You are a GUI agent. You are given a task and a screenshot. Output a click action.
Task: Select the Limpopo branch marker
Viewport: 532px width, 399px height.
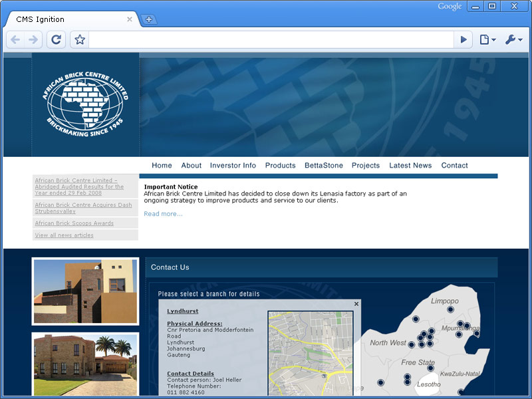click(450, 309)
